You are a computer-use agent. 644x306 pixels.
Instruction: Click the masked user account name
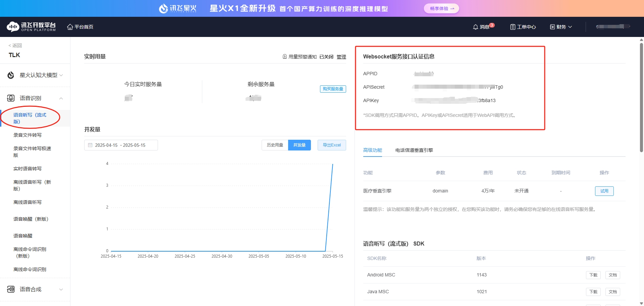point(612,27)
